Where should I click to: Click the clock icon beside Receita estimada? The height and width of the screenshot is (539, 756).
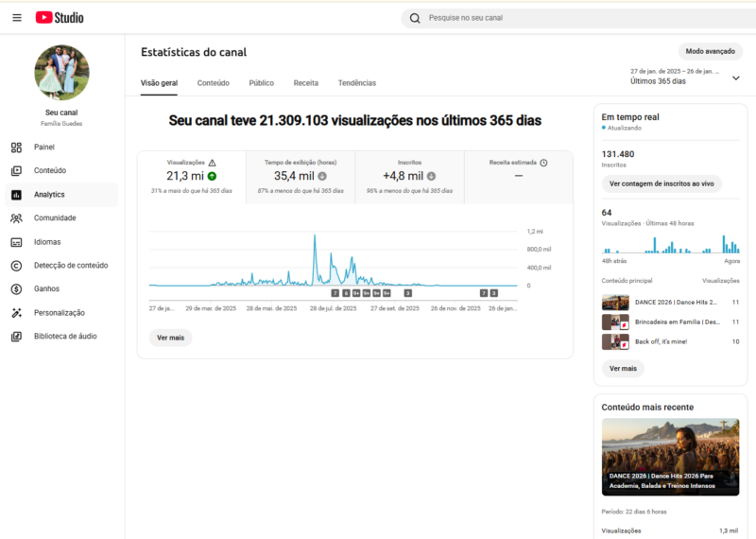[544, 163]
